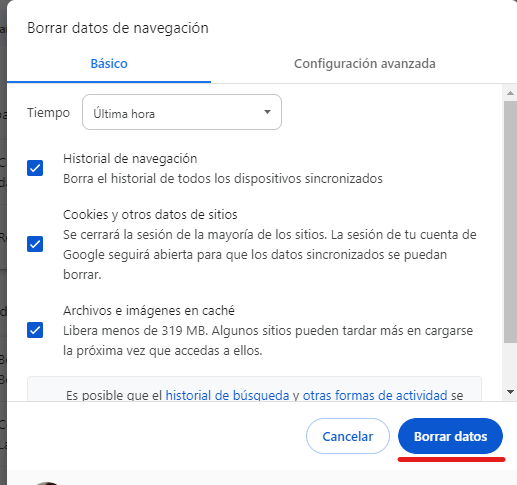Open the Configuración avanzada tab

click(x=364, y=64)
